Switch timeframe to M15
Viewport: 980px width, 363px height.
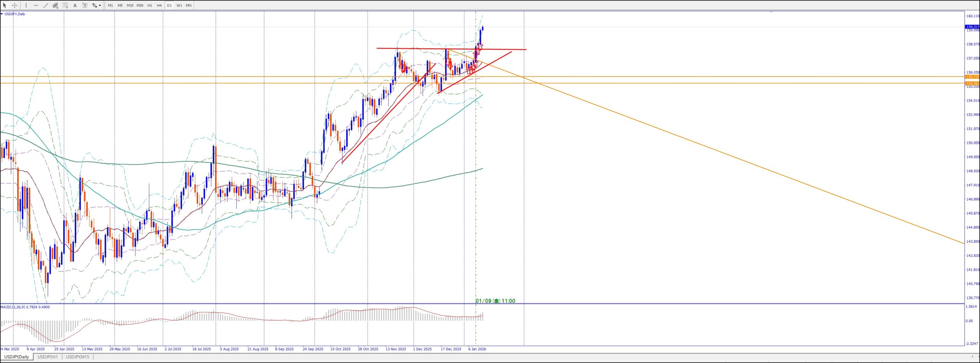pos(130,5)
